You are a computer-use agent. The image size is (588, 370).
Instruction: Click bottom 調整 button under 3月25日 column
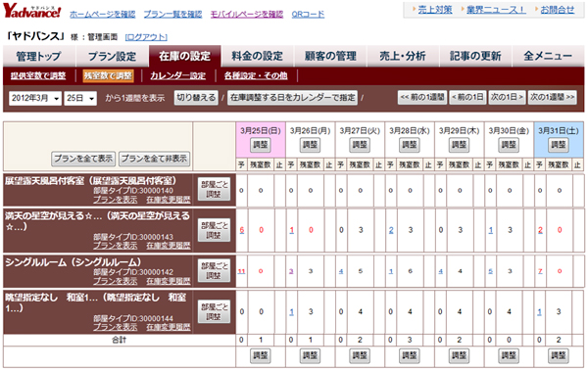261,355
